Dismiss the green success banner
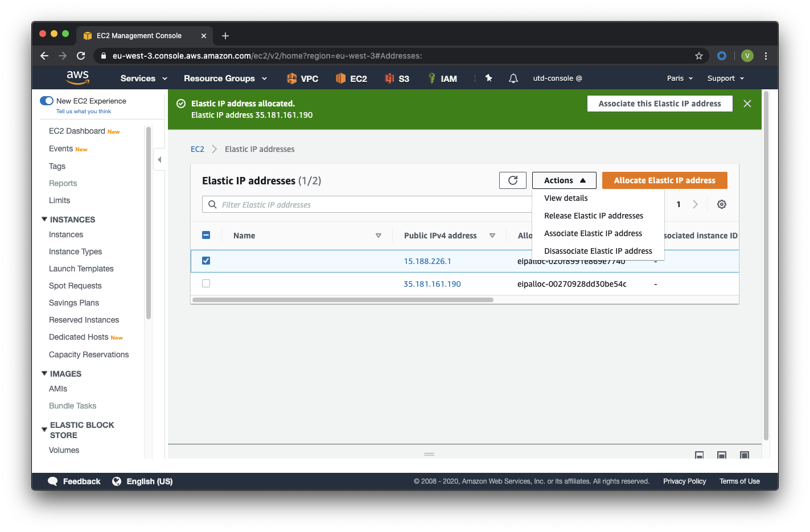The width and height of the screenshot is (810, 532). tap(747, 104)
